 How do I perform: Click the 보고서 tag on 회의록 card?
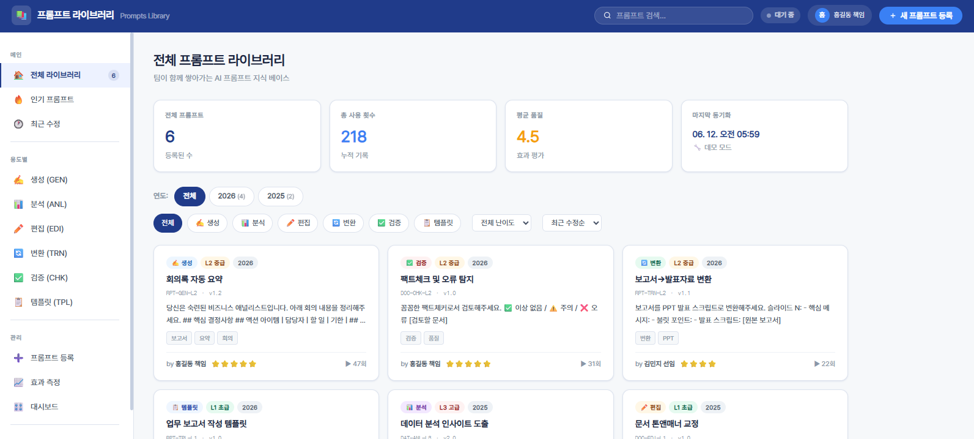[179, 338]
